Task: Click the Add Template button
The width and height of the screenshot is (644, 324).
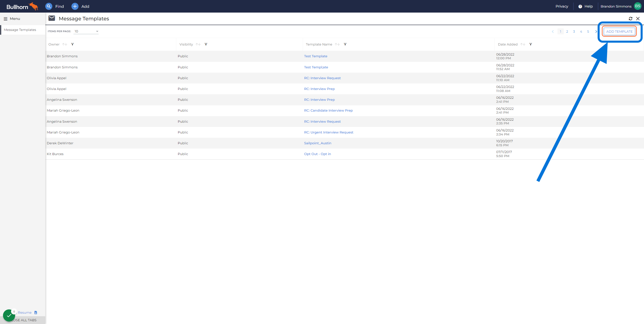Action: (x=619, y=31)
